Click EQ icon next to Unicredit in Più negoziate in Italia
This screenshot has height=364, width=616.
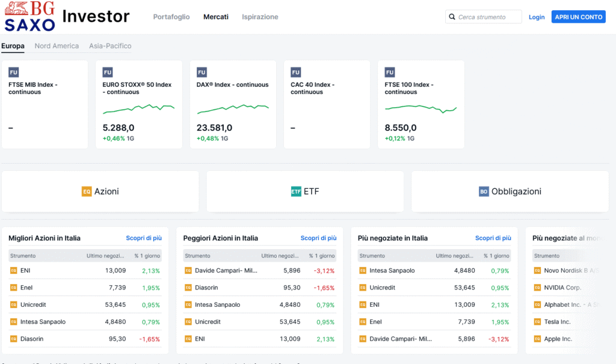(x=363, y=288)
